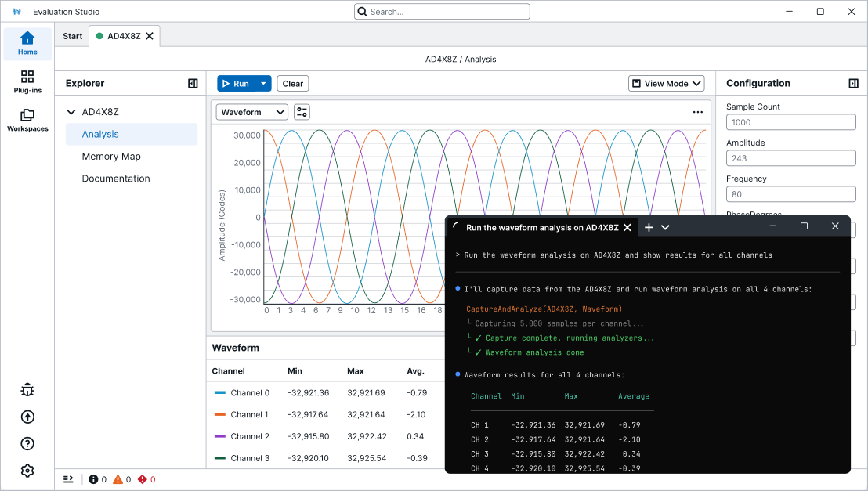Open the Plug-ins sidebar section
Screen dimensions: 868x491
[27, 82]
